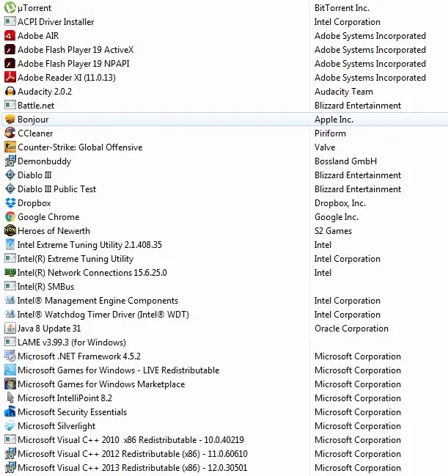Click the Intel Watchdog Timer Driver icon

click(x=10, y=315)
